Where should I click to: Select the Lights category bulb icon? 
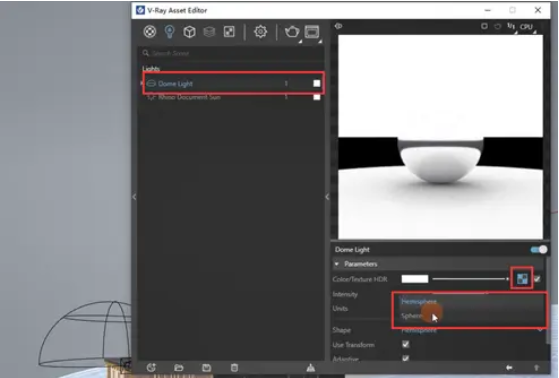[x=170, y=32]
